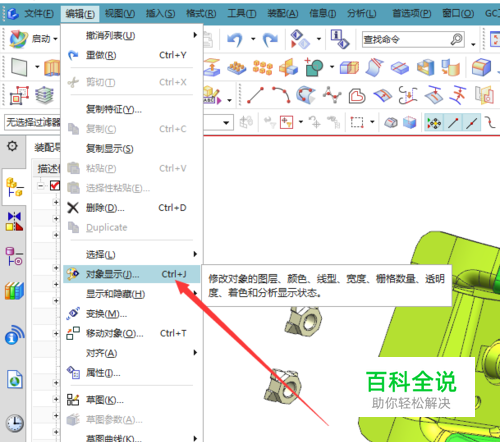Viewport: 500px width, 442px height.
Task: Choose 移动对象(O)... menu entry
Action: click(132, 333)
